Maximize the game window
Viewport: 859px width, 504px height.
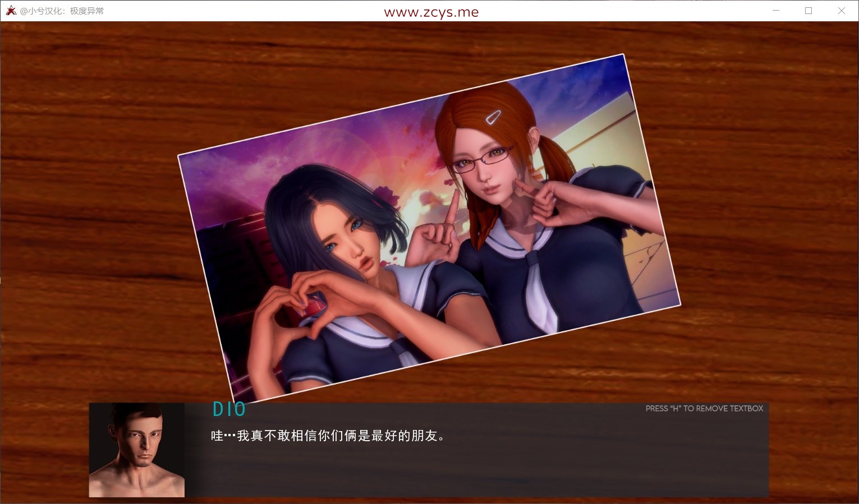(809, 11)
